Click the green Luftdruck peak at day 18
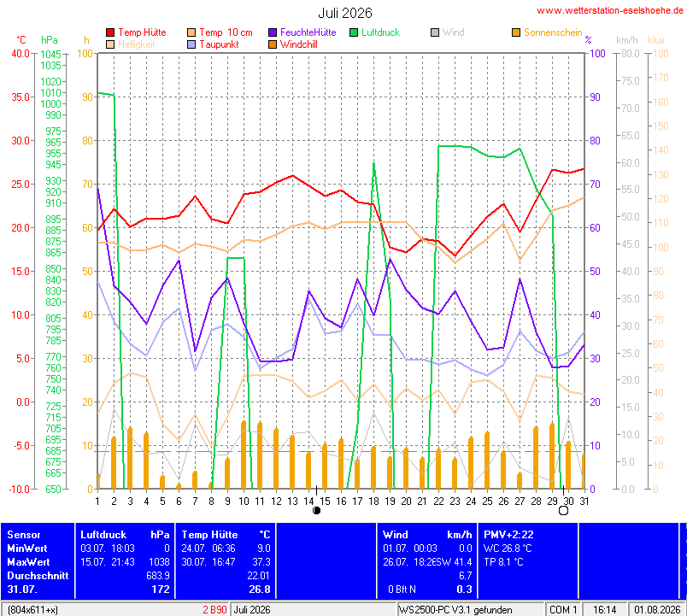This screenshot has width=687, height=616. (373, 163)
